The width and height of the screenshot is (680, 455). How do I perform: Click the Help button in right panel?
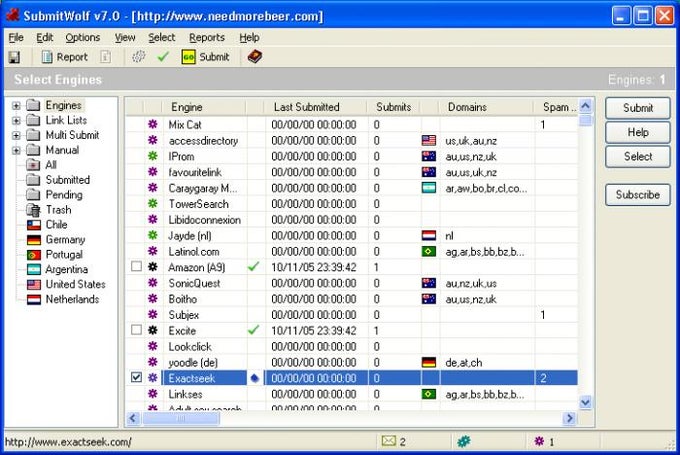pyautogui.click(x=638, y=132)
